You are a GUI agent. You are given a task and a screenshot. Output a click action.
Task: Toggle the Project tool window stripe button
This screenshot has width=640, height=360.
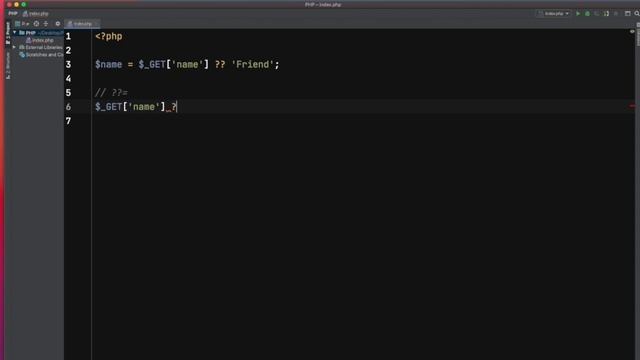click(8, 33)
